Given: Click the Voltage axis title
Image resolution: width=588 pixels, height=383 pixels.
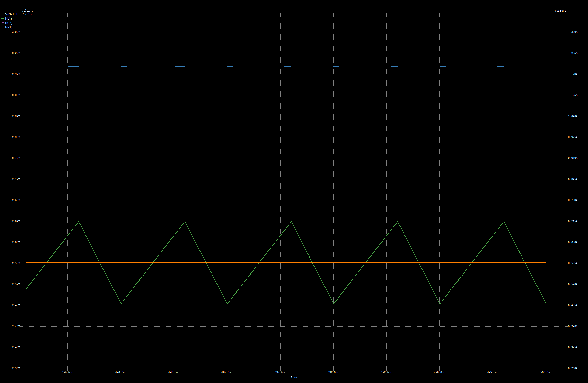Looking at the screenshot, I should (27, 11).
